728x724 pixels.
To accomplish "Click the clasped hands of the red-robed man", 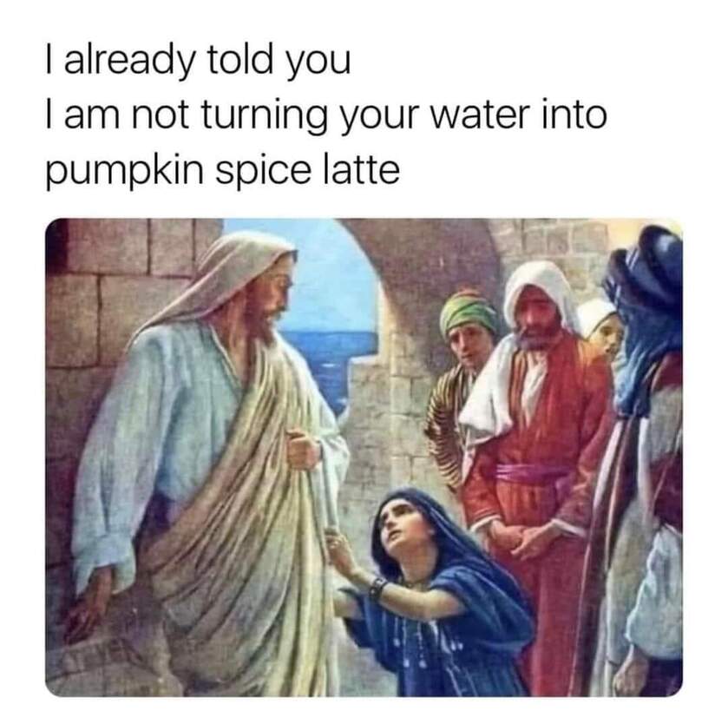I will [520, 536].
